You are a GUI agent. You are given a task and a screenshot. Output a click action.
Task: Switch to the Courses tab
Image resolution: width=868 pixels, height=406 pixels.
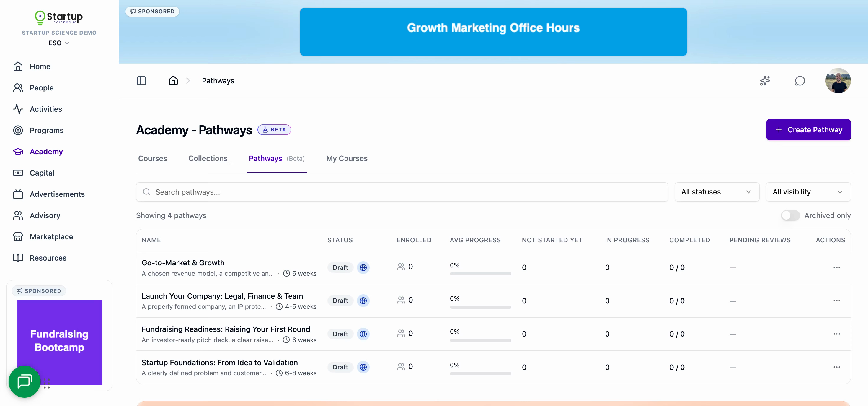(152, 158)
